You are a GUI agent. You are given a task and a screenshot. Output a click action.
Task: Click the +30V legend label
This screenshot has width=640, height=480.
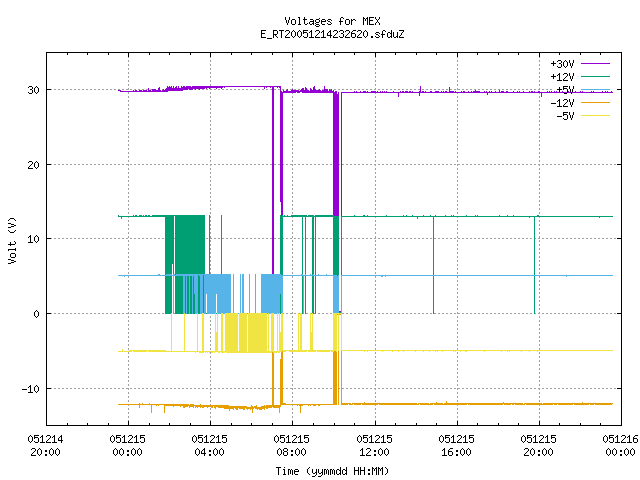tap(562, 64)
